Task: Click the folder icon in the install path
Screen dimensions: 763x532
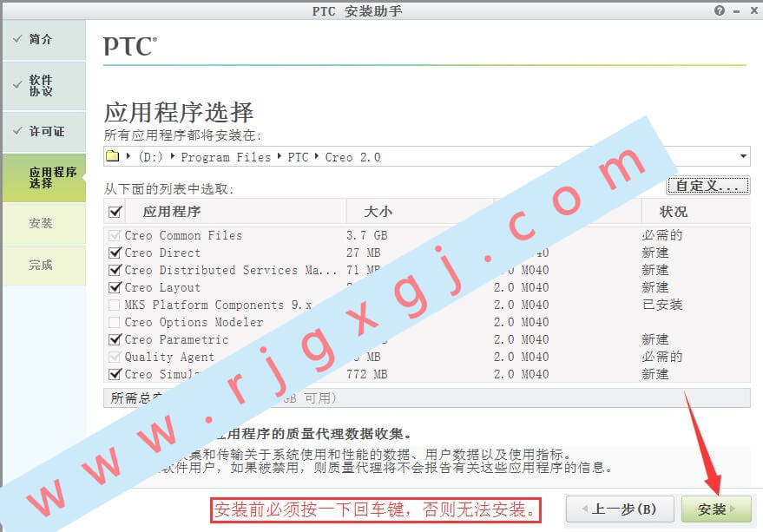Action: (112, 156)
